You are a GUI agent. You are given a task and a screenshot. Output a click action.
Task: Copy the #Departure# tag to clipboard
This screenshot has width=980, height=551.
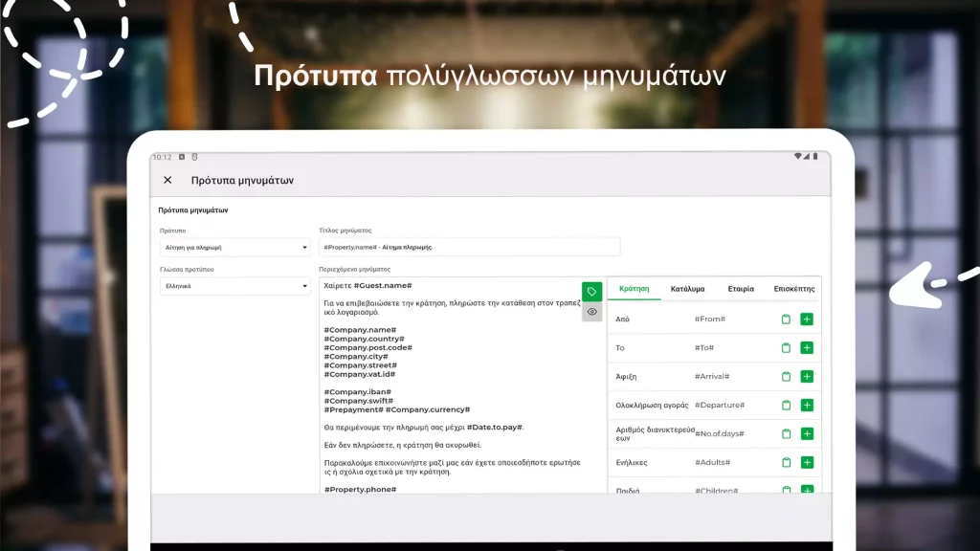click(786, 406)
